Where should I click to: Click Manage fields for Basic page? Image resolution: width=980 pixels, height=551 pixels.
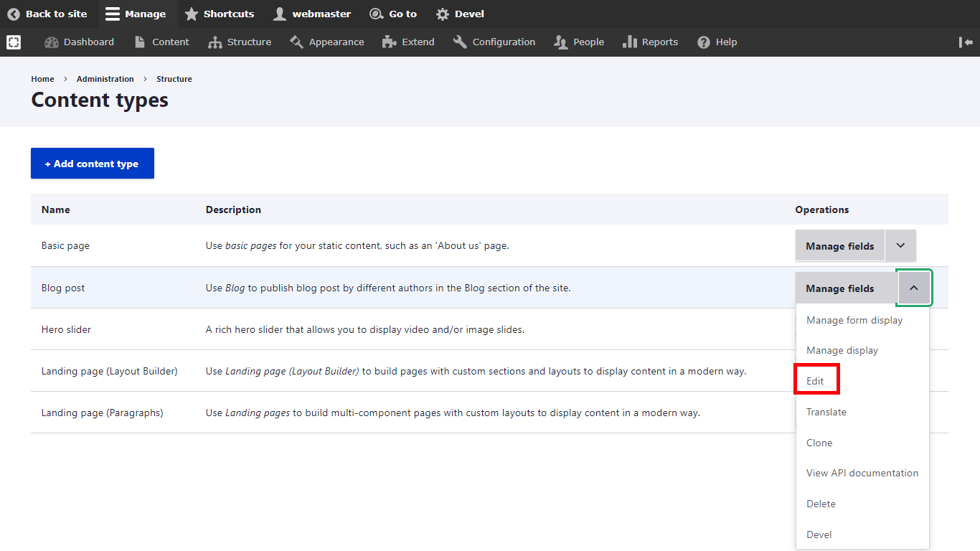pos(839,246)
